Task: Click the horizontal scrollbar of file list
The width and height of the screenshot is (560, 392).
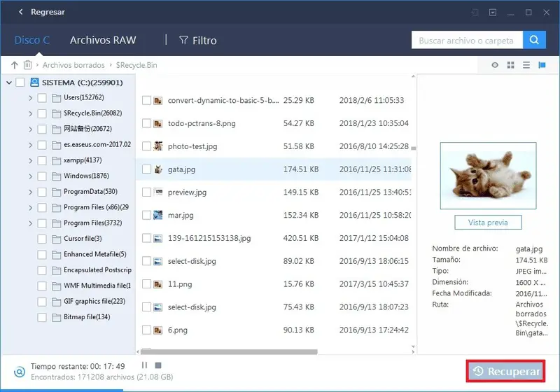Action: click(229, 352)
